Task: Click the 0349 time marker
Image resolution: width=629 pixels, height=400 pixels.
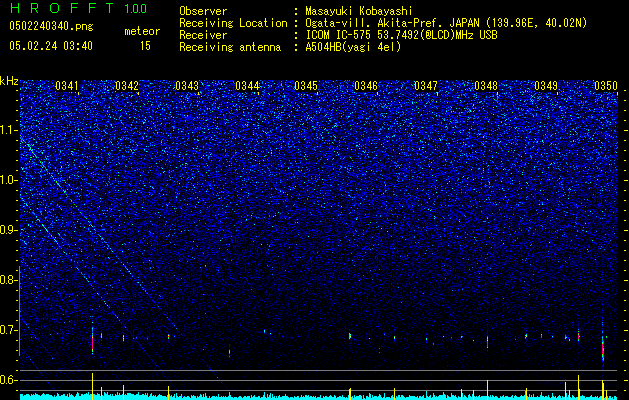Action: (546, 85)
